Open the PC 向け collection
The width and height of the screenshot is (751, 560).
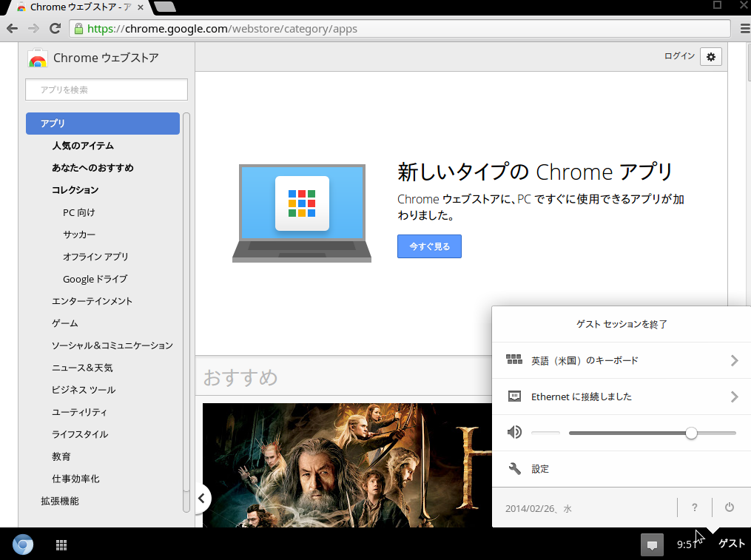coord(79,212)
